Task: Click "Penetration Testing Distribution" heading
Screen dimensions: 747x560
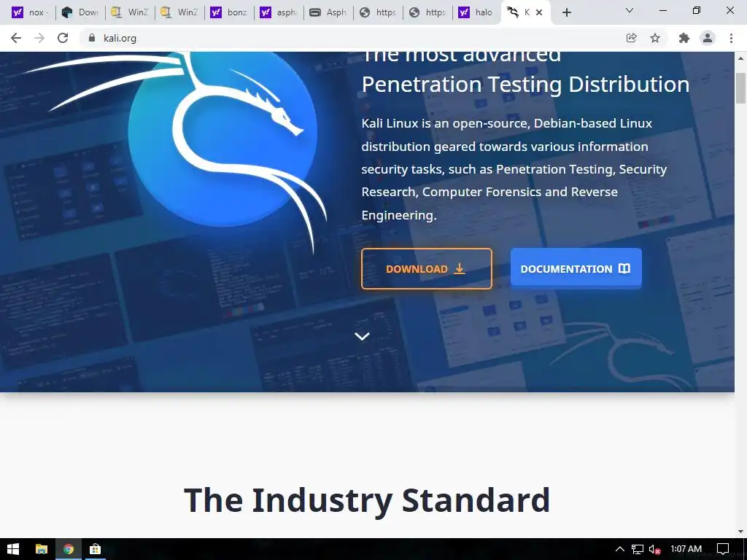Action: click(525, 85)
